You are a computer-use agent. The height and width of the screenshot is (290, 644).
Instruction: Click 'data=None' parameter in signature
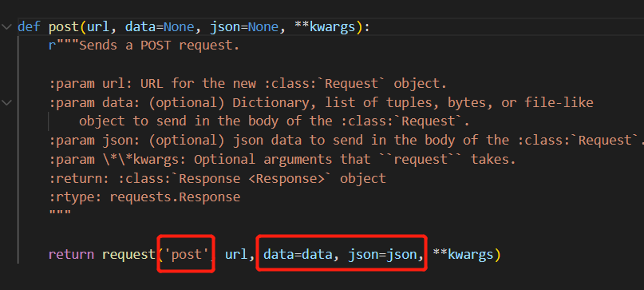pyautogui.click(x=160, y=27)
